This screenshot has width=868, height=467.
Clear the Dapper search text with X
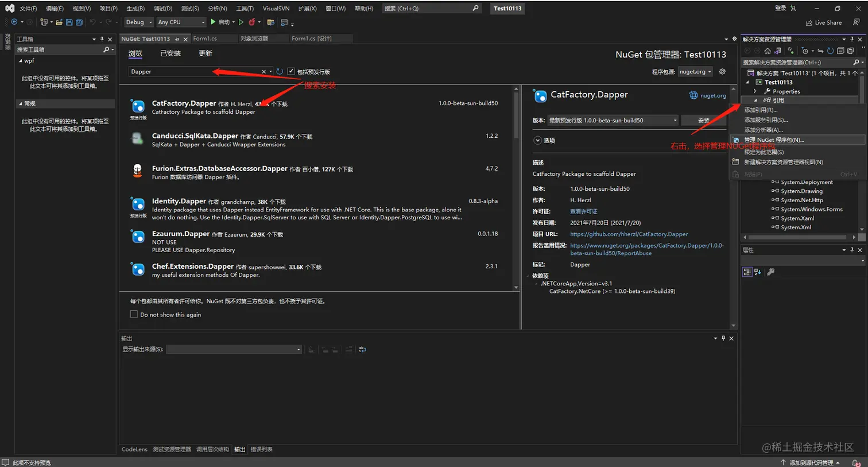click(x=263, y=72)
